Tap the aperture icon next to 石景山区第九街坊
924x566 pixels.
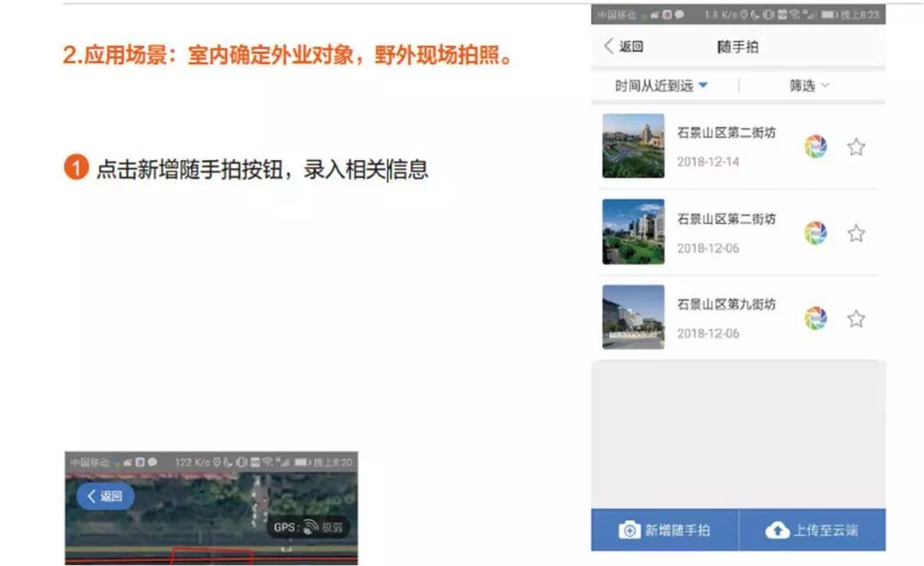[815, 317]
